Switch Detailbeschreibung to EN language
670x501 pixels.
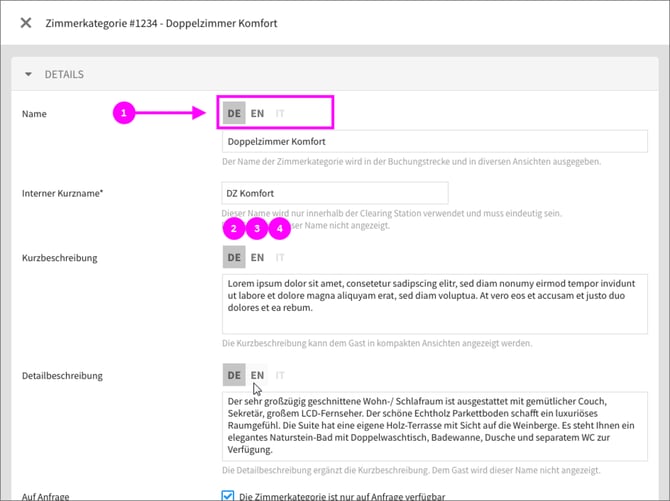(x=257, y=375)
